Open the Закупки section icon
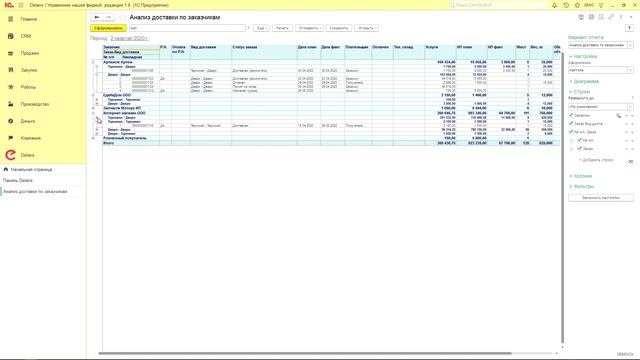Image resolution: width=640 pixels, height=360 pixels. tap(11, 70)
